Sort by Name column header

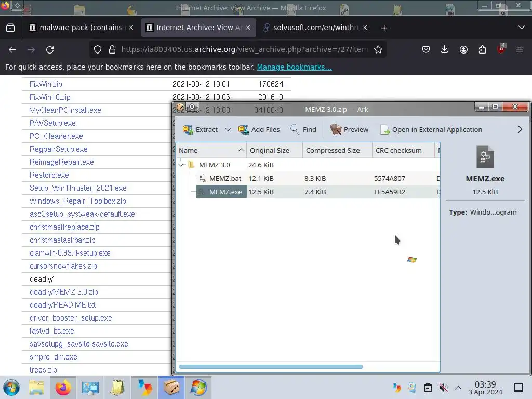click(x=211, y=150)
